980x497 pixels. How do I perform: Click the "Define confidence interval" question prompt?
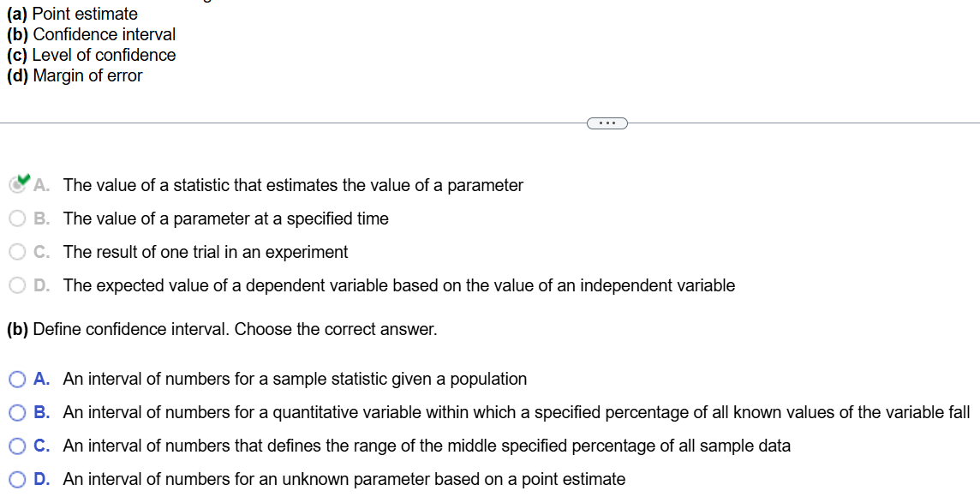222,329
